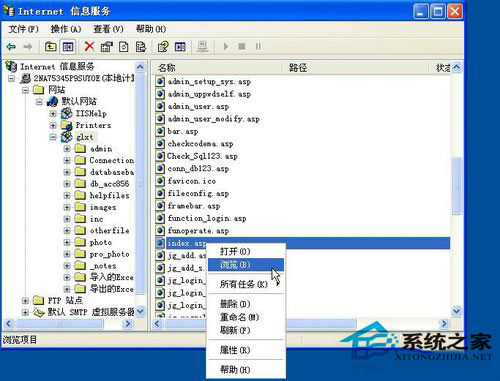
Task: Select function_login.asp file
Action: point(207,218)
